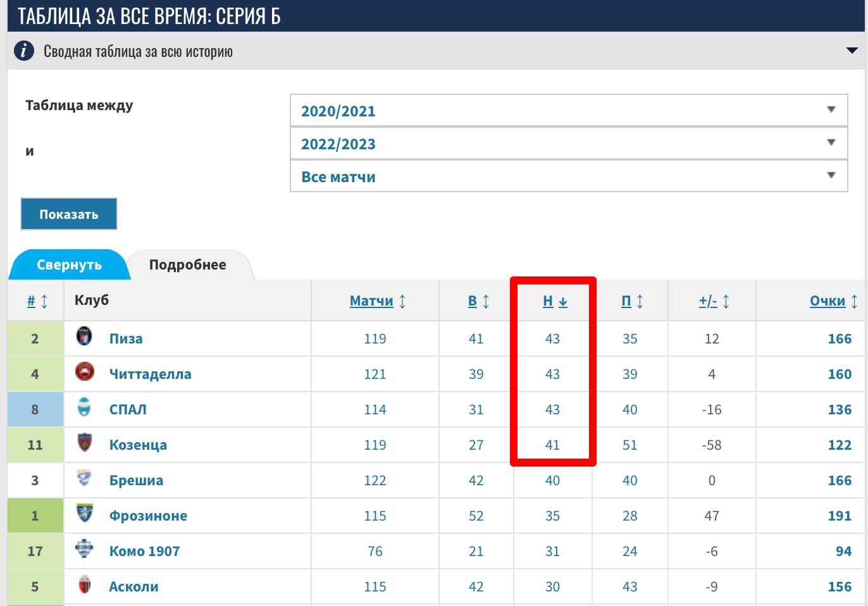Sort table by "Матчи" column
Image resolution: width=868 pixels, height=606 pixels.
(x=371, y=301)
